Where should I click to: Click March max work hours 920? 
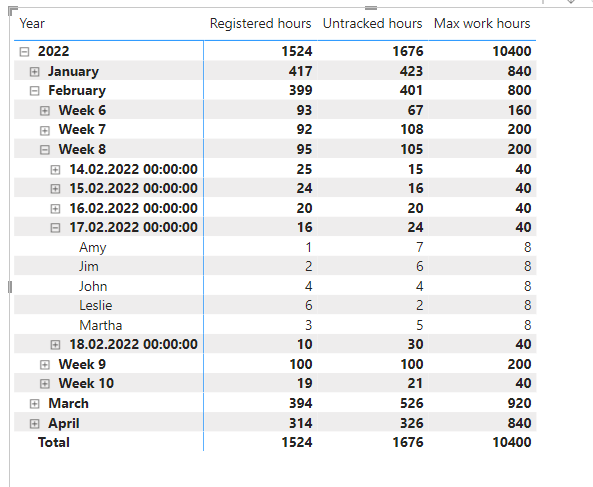(x=519, y=403)
